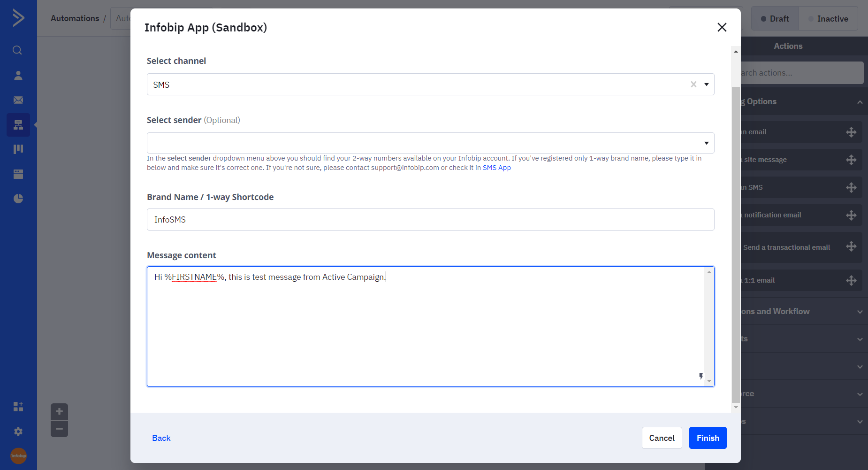The width and height of the screenshot is (868, 470).
Task: Open Contacts person icon in sidebar
Action: [18, 76]
